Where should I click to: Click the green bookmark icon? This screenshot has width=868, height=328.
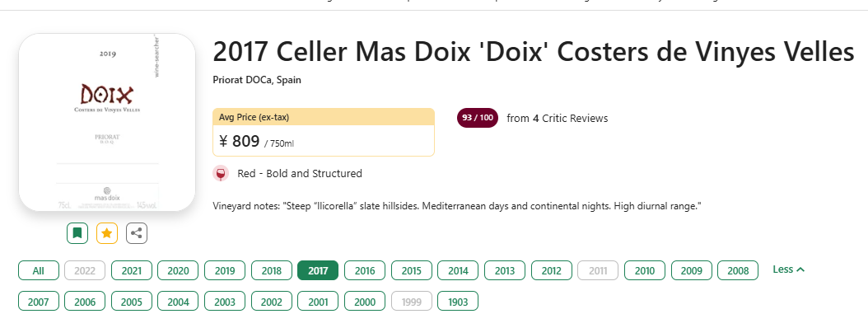77,232
